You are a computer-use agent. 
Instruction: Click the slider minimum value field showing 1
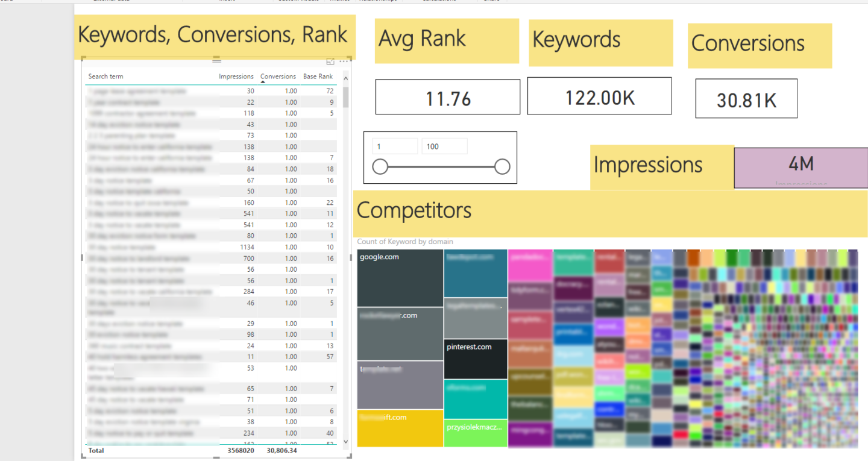pos(395,146)
